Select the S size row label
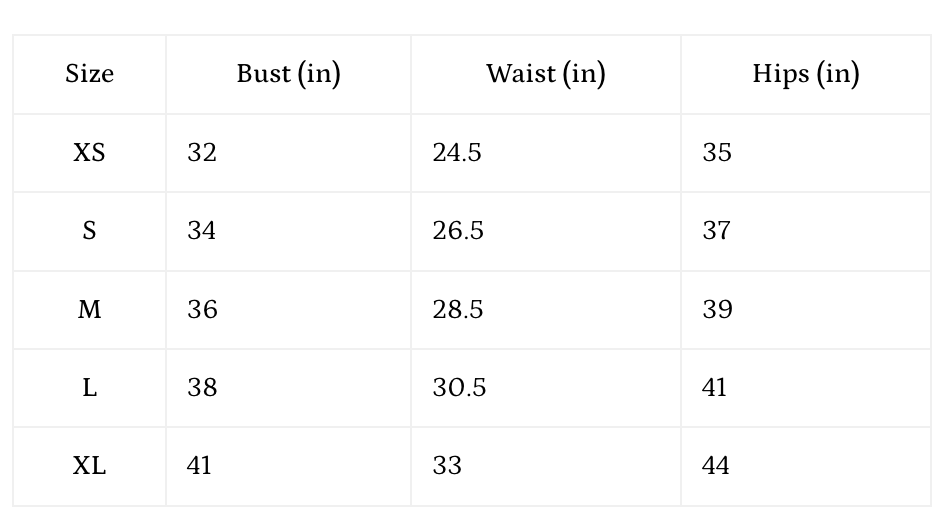The width and height of the screenshot is (946, 524). pos(89,231)
